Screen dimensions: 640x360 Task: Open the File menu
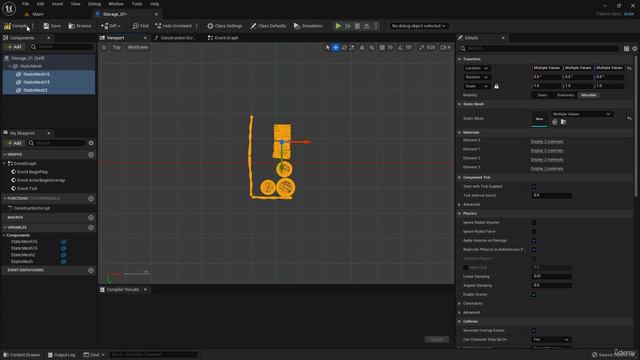(x=25, y=4)
